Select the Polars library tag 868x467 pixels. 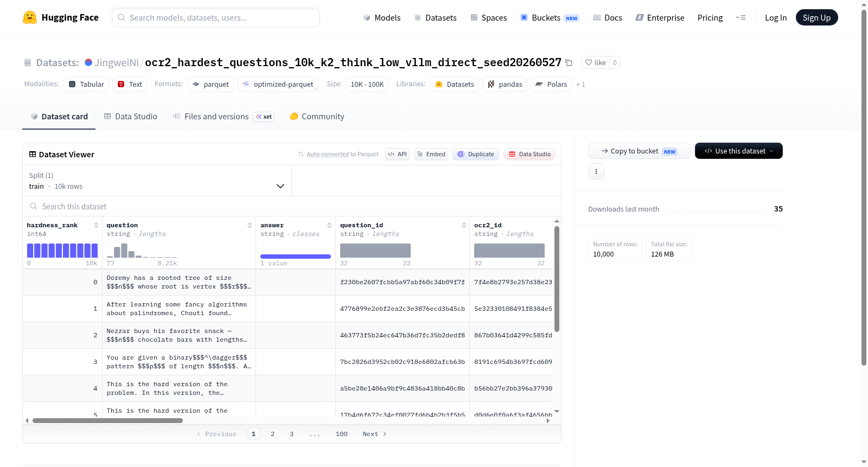click(551, 84)
